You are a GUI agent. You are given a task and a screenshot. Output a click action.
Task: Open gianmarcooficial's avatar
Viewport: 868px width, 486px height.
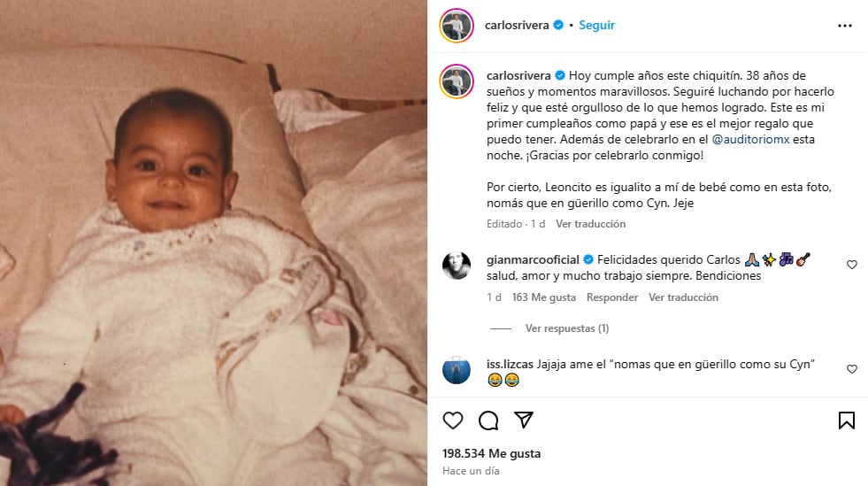457,266
